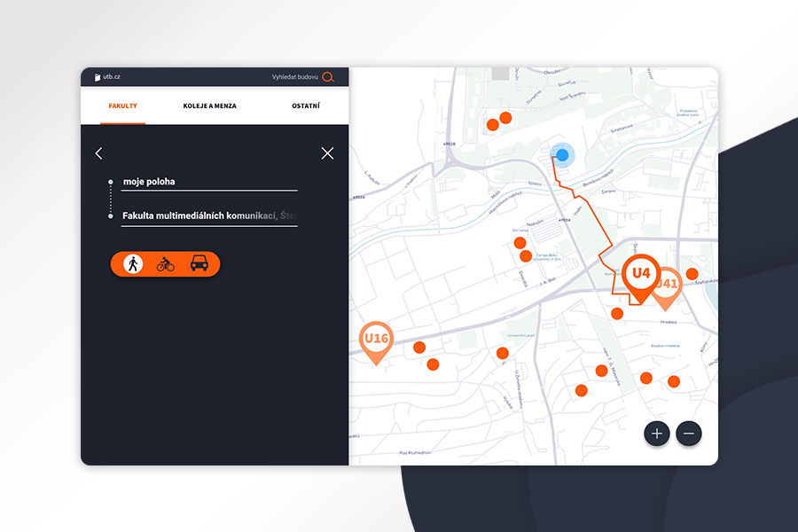The width and height of the screenshot is (798, 532).
Task: Select the U41 building marker
Action: point(669,285)
